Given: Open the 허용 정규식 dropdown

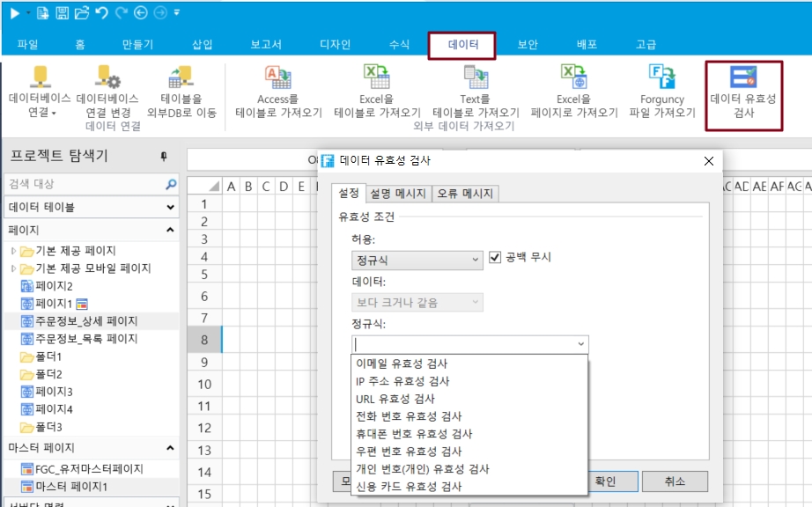Looking at the screenshot, I should point(417,260).
